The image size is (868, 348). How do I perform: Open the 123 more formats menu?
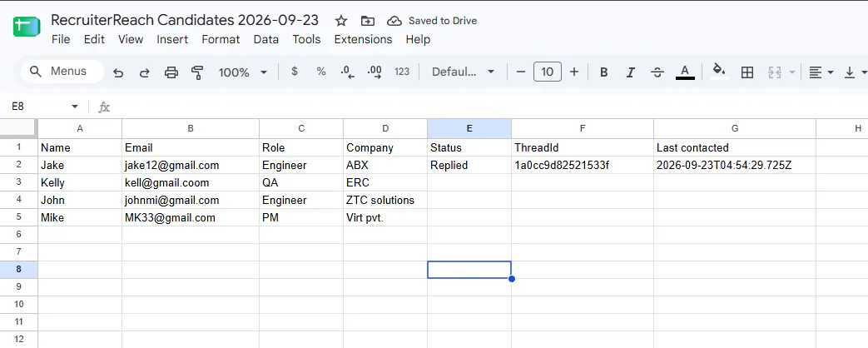coord(402,72)
